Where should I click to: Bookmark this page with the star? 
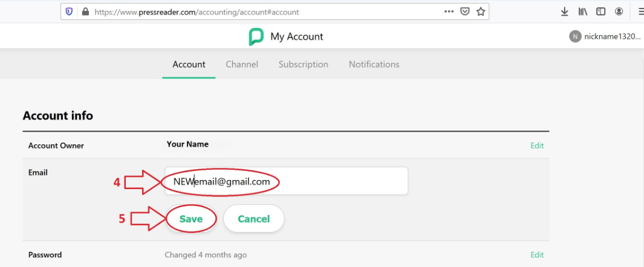point(481,11)
